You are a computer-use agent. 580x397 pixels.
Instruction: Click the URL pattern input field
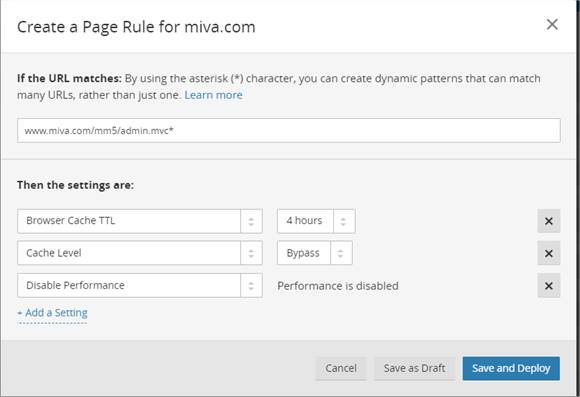pos(289,131)
